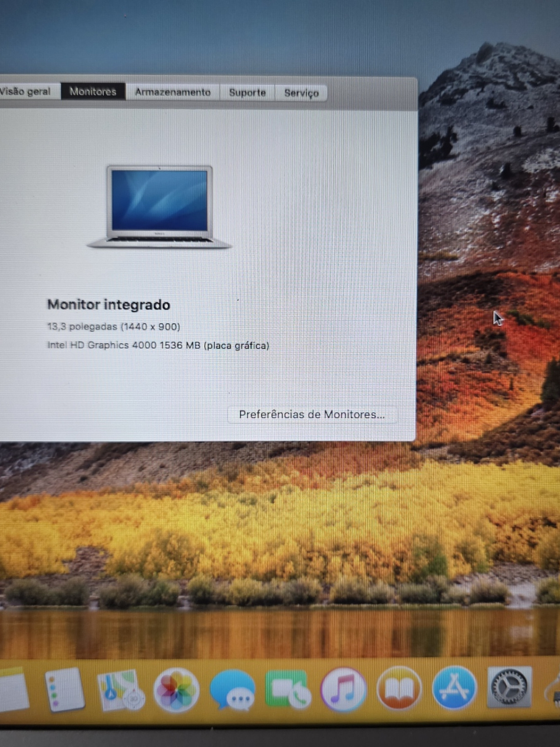Screen dimensions: 560x747
Task: Click the 13,3 polegadas resolution text
Action: point(113,327)
